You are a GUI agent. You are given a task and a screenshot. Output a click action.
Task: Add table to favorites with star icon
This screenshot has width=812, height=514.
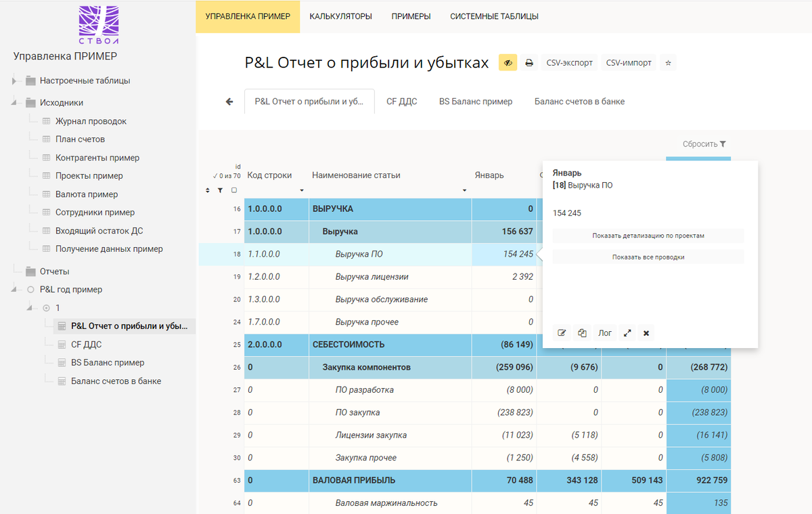tap(668, 62)
